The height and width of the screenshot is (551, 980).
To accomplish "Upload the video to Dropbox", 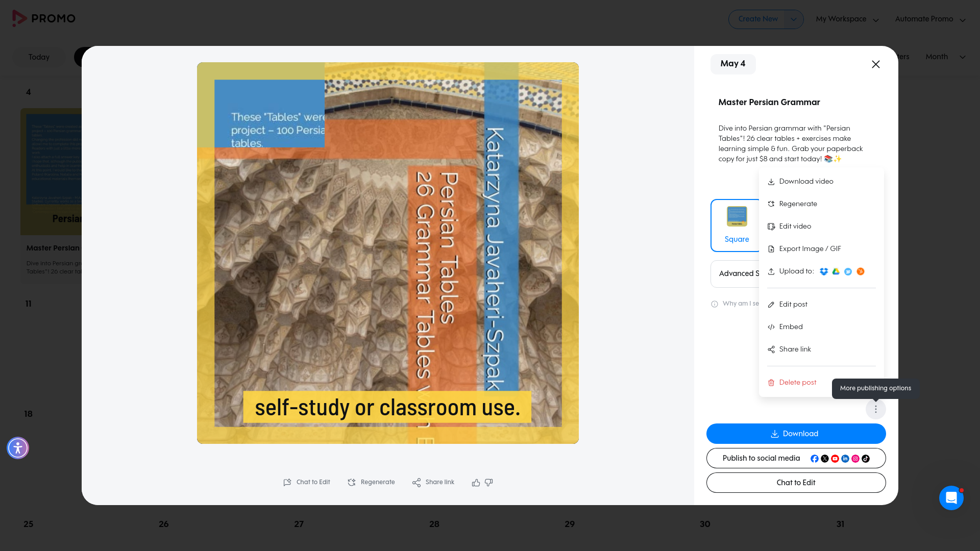I will coord(824,271).
